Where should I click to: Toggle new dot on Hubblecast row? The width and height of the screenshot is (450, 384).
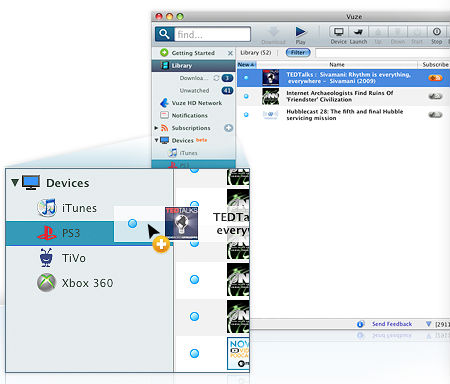pos(246,115)
